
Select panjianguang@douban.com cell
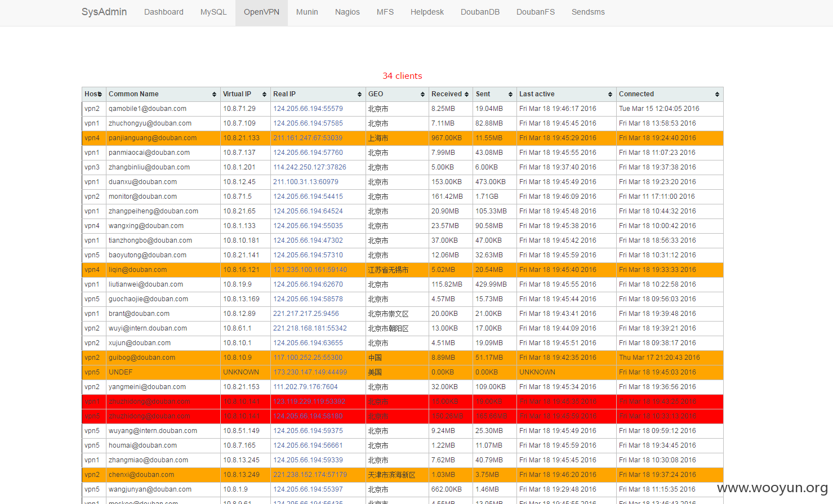click(x=163, y=138)
